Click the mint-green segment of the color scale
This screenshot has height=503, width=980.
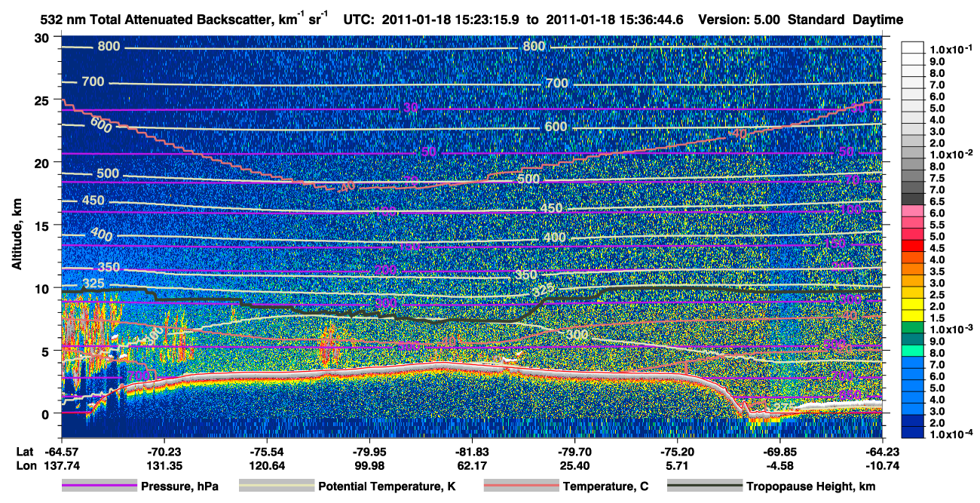click(x=912, y=350)
